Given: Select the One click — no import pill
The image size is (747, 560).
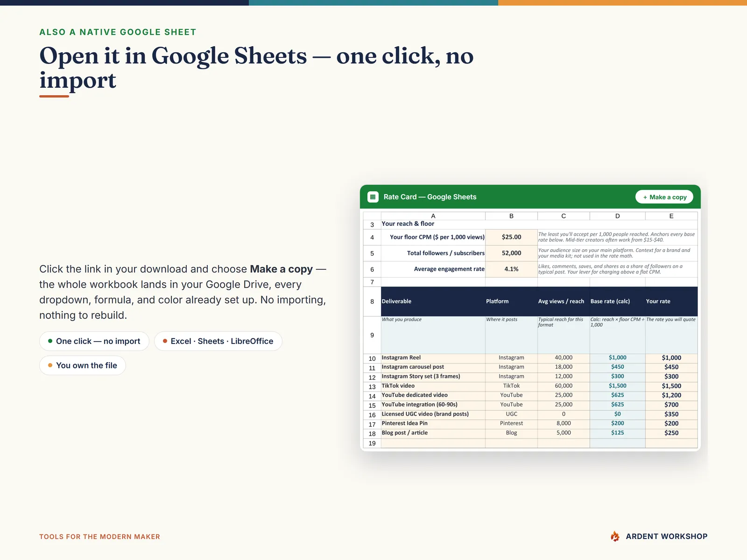Looking at the screenshot, I should click(94, 341).
